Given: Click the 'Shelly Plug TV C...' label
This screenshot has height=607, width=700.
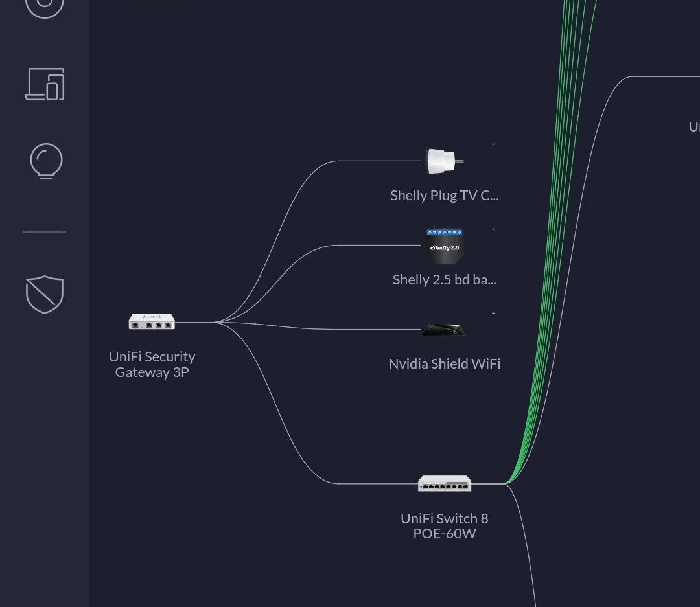Looking at the screenshot, I should [444, 196].
